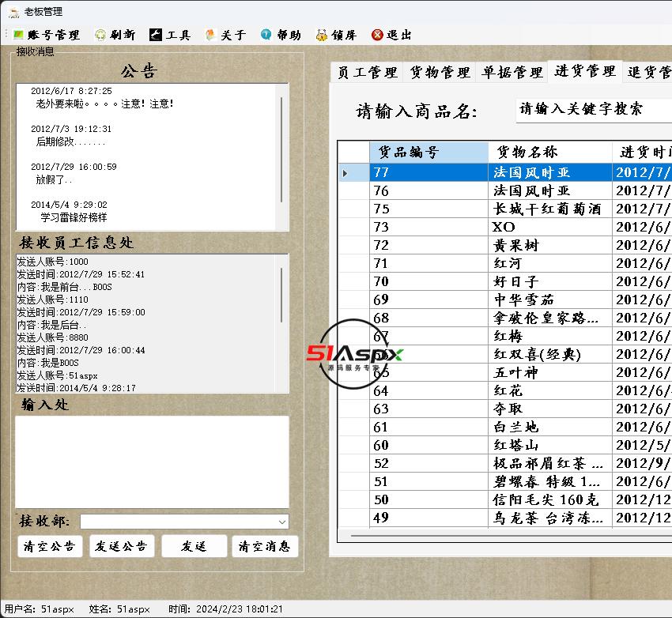Click the 锁屏 lock screen icon
Viewport: 672px width, 618px height.
pyautogui.click(x=322, y=35)
